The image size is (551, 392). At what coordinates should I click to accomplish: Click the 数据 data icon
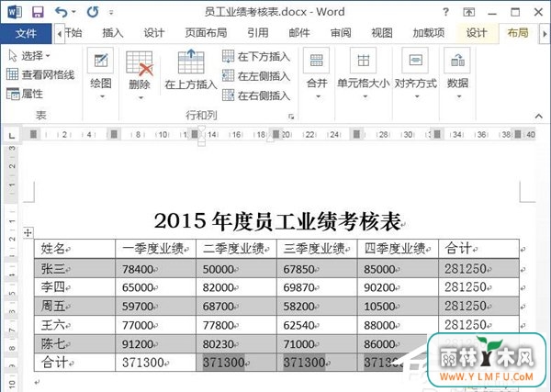[457, 61]
